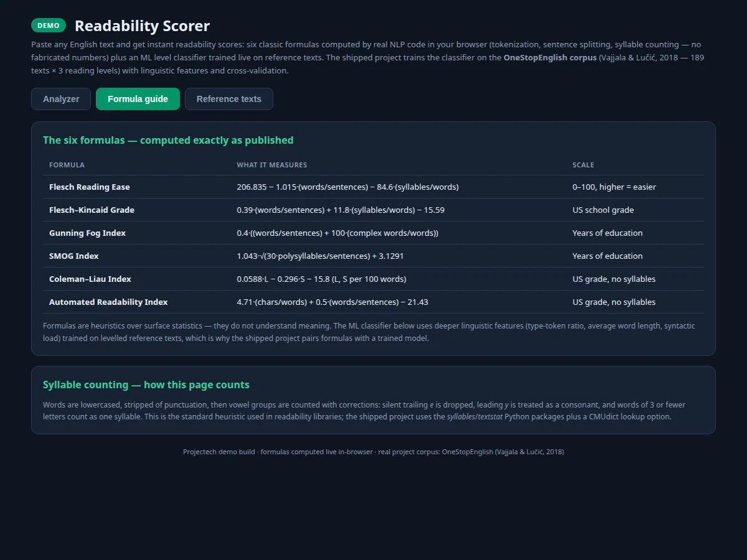747x560 pixels.
Task: Click the Readability Scorer title
Action: click(x=142, y=26)
